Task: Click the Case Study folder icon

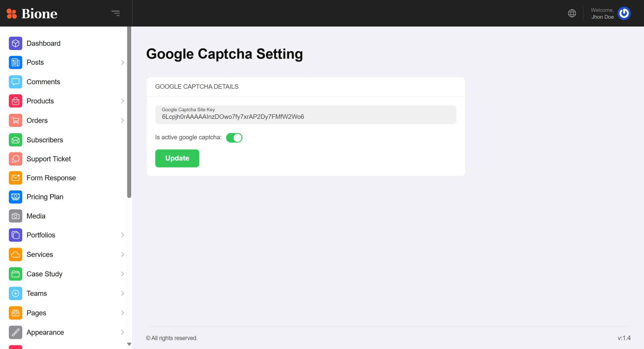Action: [15, 274]
